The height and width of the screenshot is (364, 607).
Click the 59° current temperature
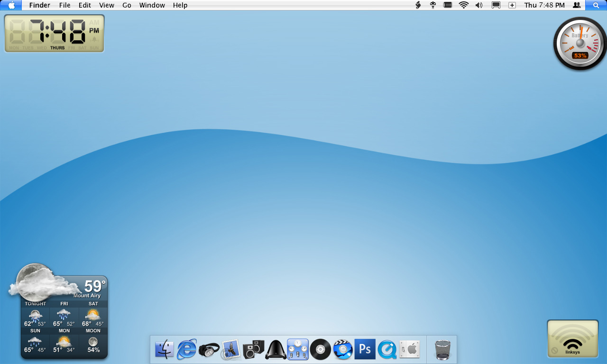point(95,286)
